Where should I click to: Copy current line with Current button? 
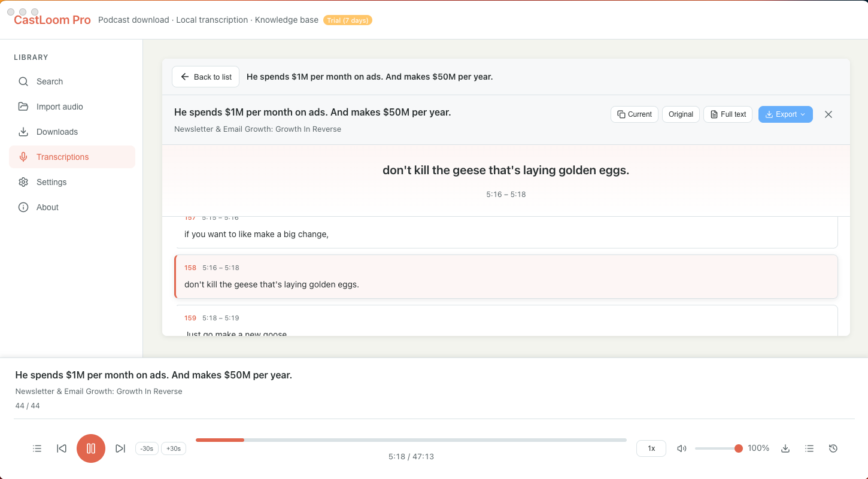tap(635, 114)
